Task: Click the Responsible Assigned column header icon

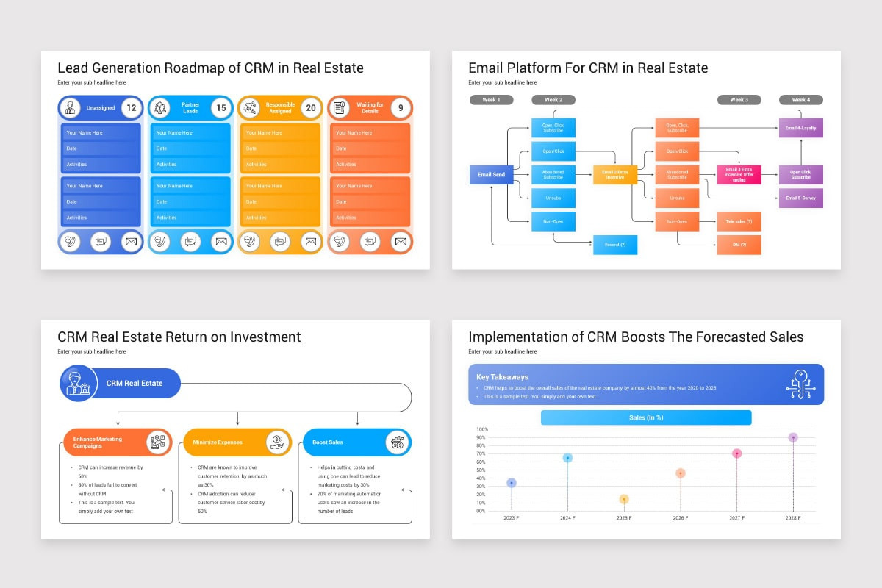Action: 250,108
